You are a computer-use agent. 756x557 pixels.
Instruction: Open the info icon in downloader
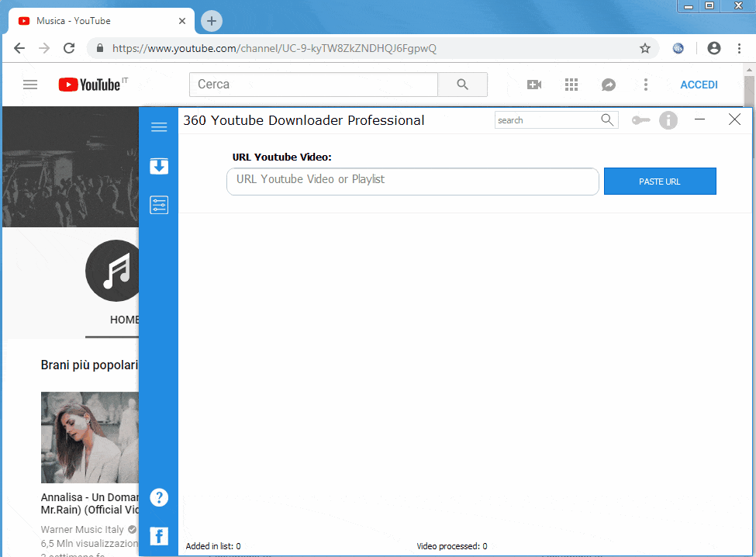[x=668, y=120]
